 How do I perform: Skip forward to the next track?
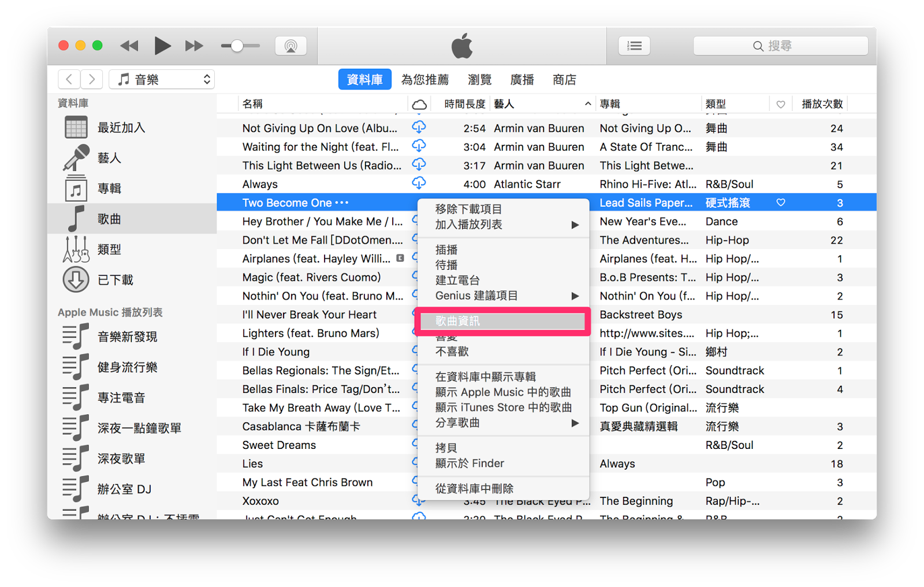pos(194,46)
